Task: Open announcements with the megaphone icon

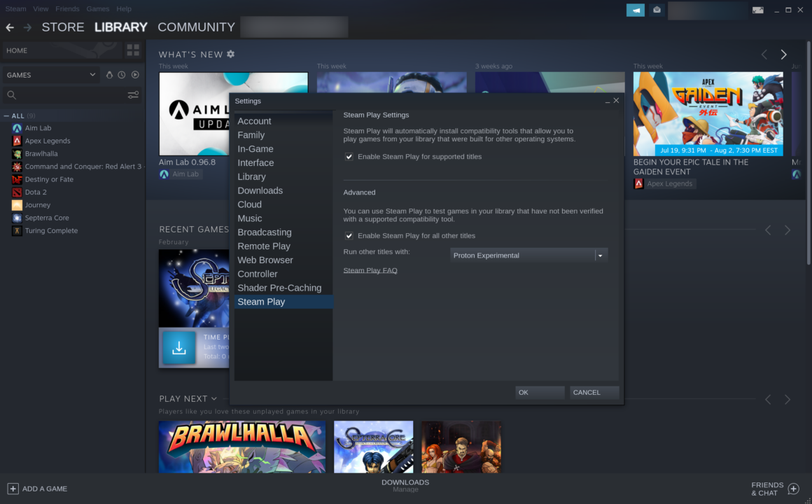Action: [x=635, y=10]
